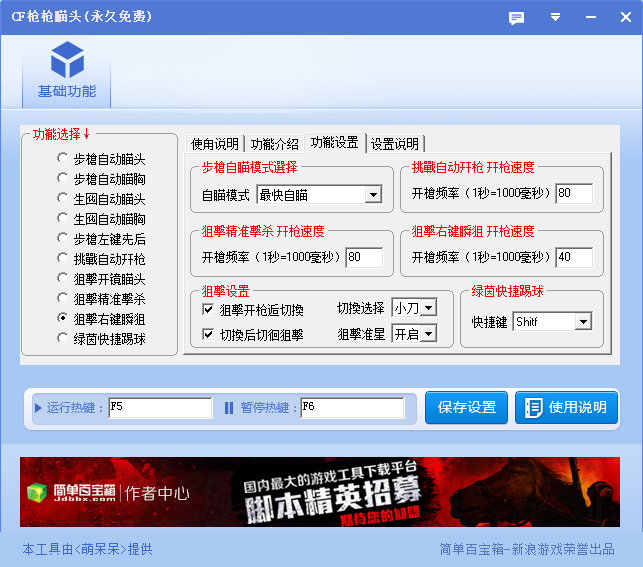Screen dimensions: 643x567
Task: Click the 暂停热键 field showing F6
Action: [x=352, y=407]
